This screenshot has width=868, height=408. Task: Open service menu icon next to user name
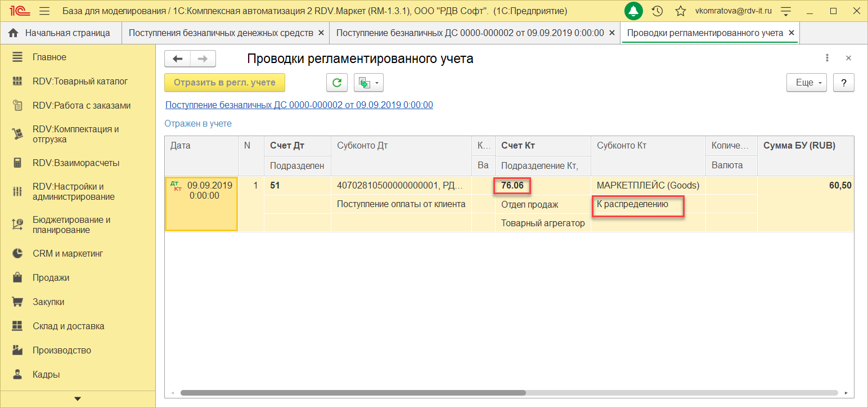pos(786,11)
